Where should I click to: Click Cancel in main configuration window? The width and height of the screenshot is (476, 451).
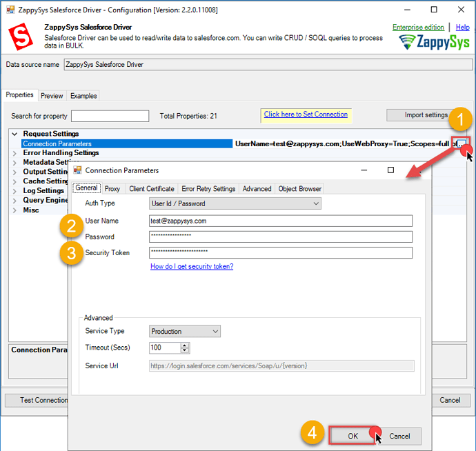[x=450, y=401]
